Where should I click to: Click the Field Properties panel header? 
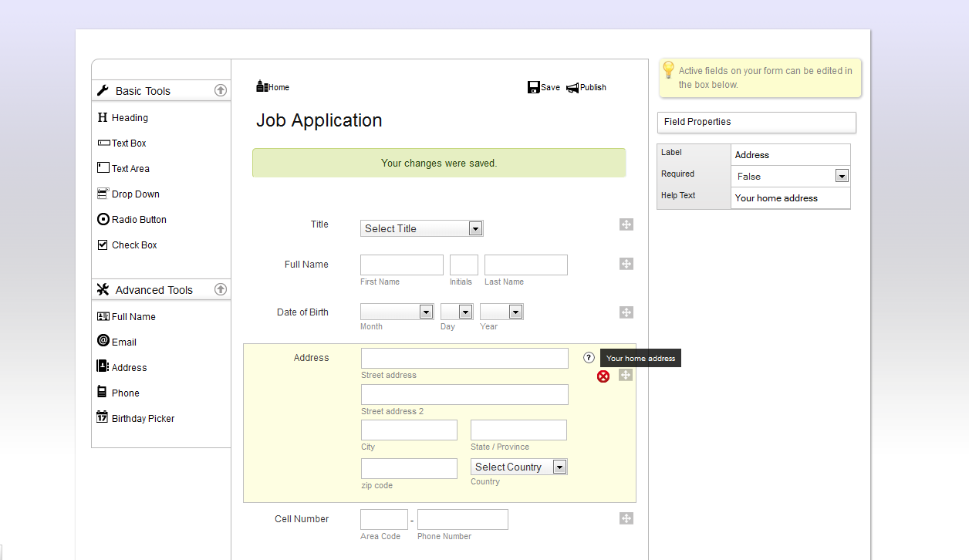tap(757, 122)
